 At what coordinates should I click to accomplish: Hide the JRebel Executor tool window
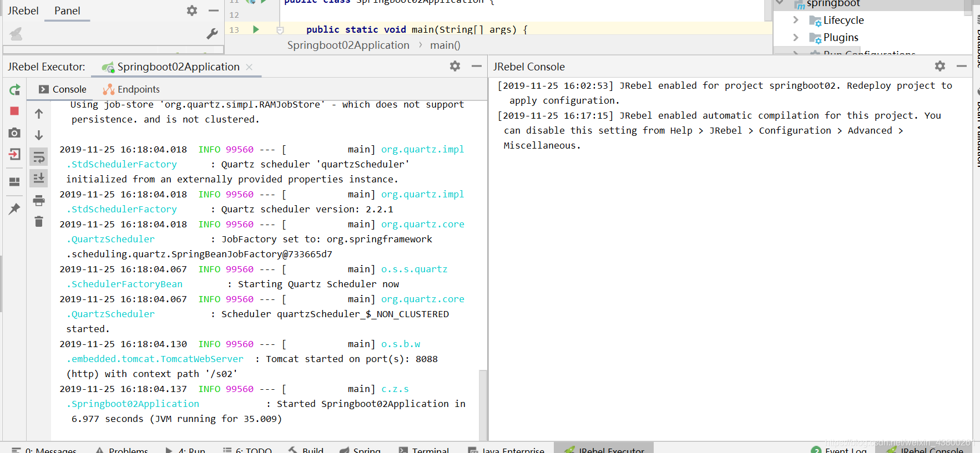477,66
